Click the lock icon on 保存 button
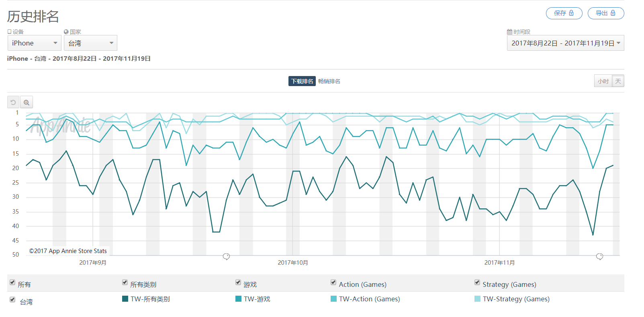Viewport: 644px width, 317px height. coord(571,13)
